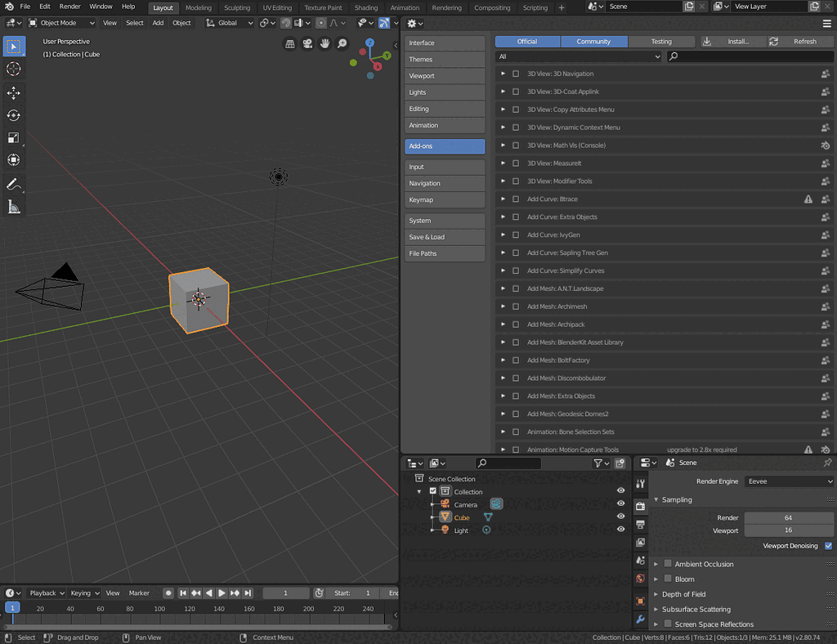Viewport: 837px width, 644px height.
Task: Open the Object Mode dropdown
Action: point(61,23)
